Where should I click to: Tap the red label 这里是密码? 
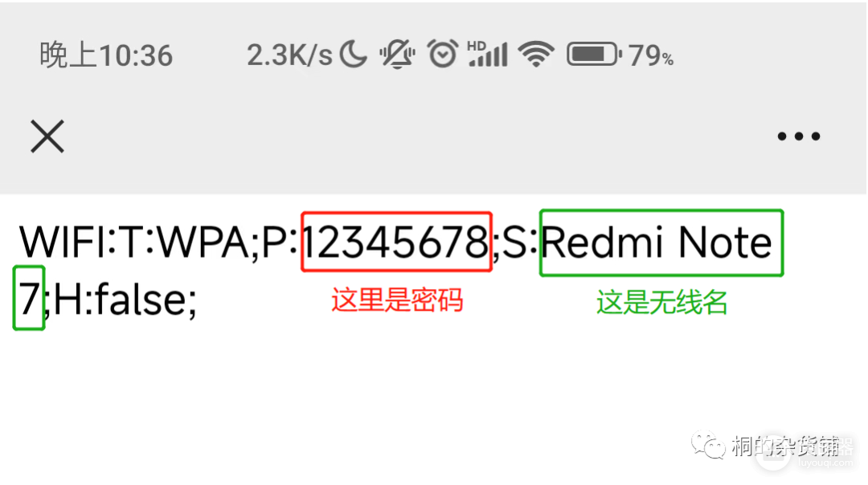[x=397, y=300]
